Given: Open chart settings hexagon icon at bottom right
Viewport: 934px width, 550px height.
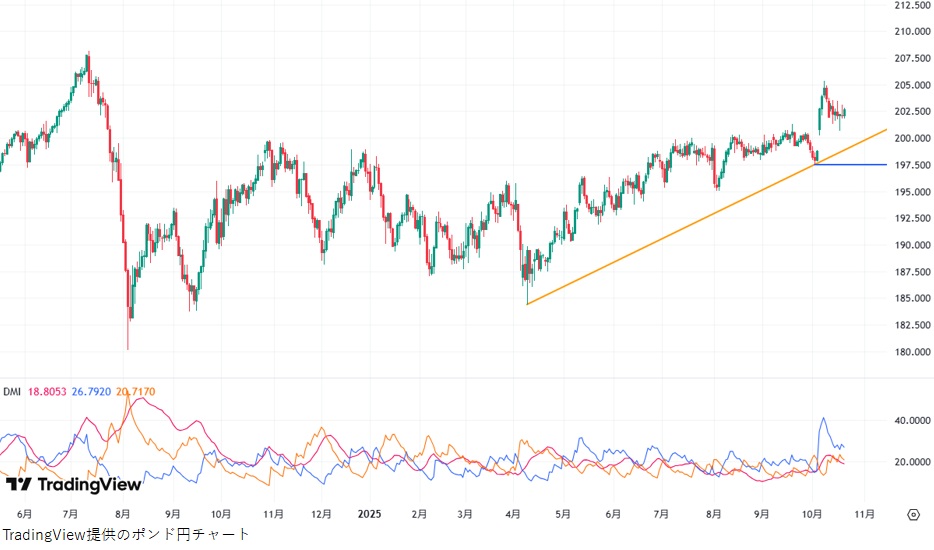Looking at the screenshot, I should [x=912, y=514].
